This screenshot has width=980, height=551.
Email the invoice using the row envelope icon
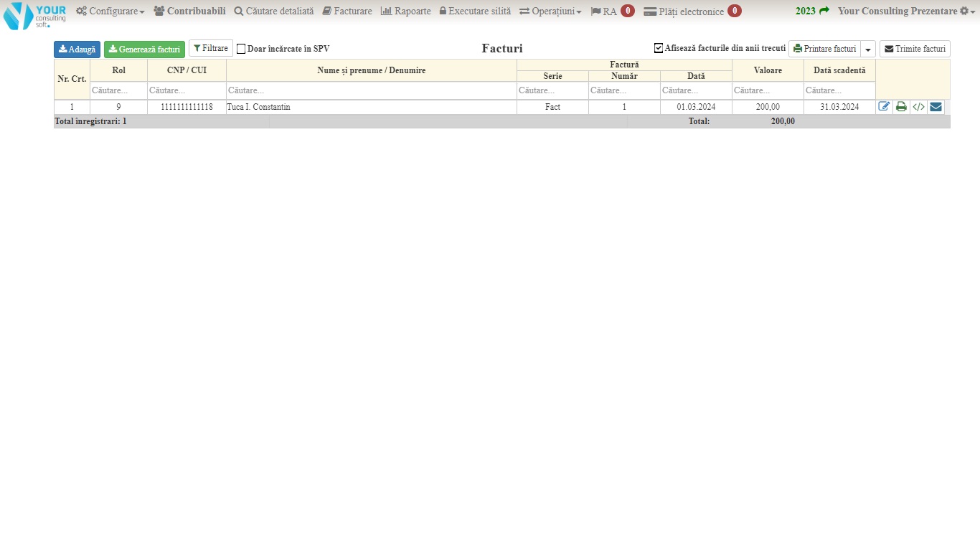936,107
